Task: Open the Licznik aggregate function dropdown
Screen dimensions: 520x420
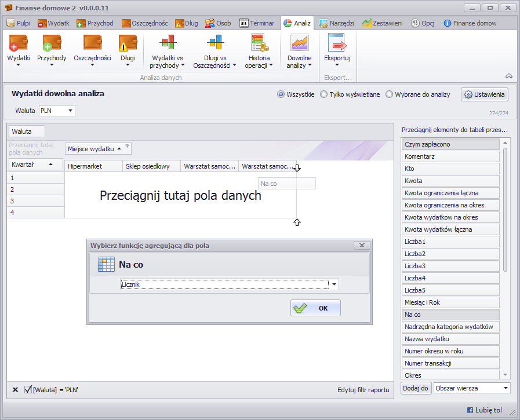Action: (x=333, y=284)
